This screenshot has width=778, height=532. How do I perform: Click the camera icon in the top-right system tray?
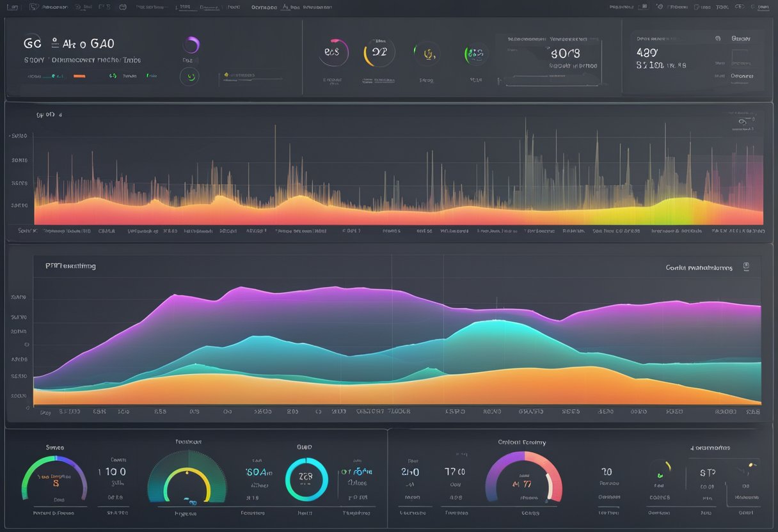pos(660,6)
